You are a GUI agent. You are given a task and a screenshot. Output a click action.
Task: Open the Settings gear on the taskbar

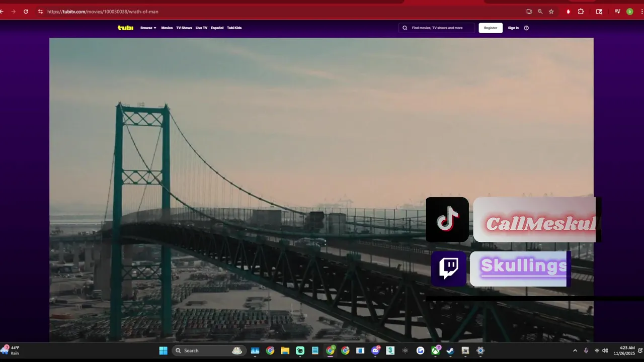click(480, 350)
